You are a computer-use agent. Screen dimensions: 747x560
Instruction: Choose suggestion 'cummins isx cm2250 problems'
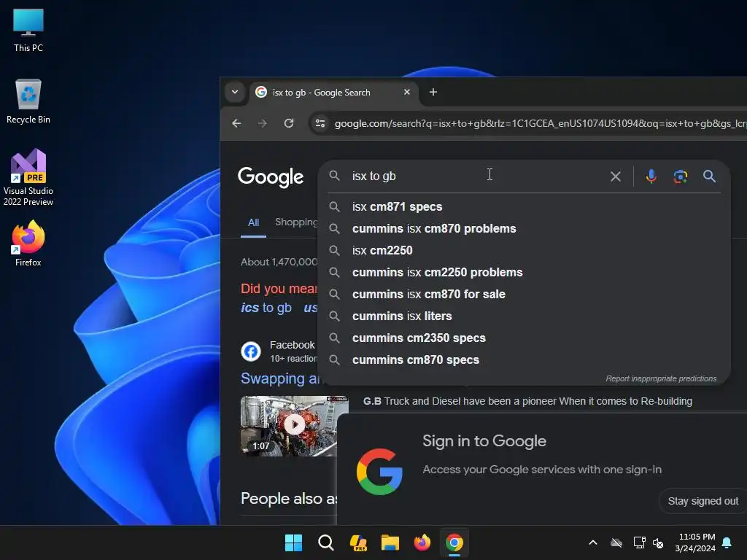[x=524, y=273]
